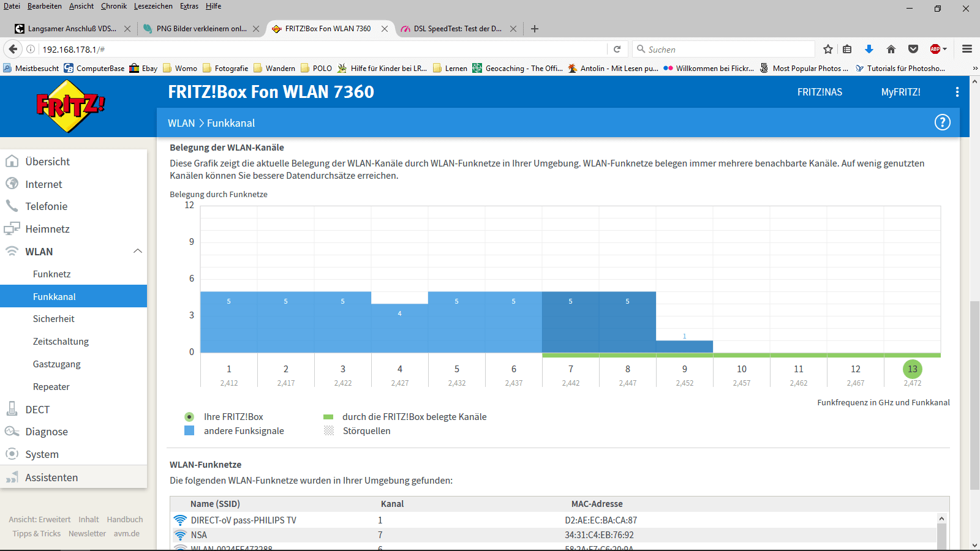
Task: Open the downloads arrow icon
Action: click(869, 49)
